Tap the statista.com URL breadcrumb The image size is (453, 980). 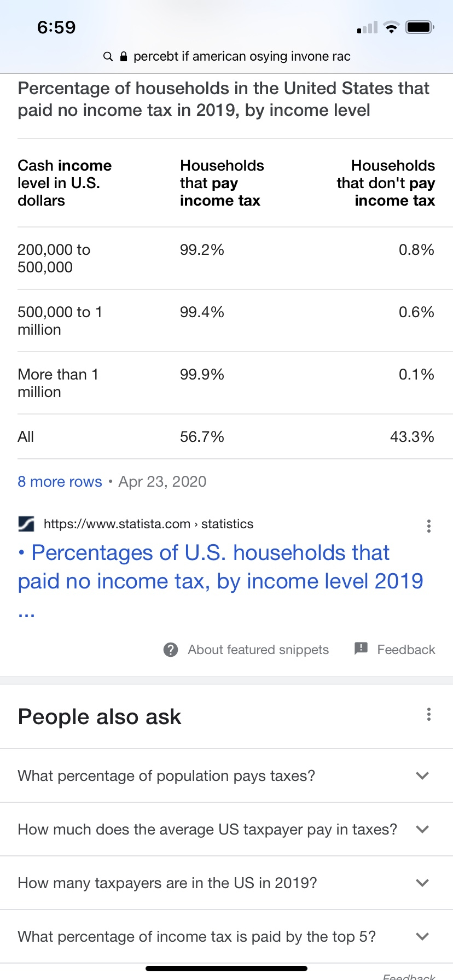(x=148, y=524)
